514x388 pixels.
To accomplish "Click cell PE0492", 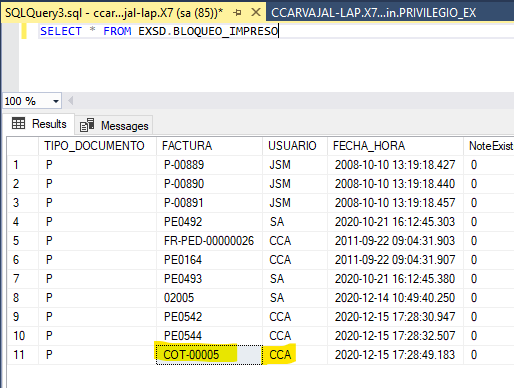I will [209, 222].
